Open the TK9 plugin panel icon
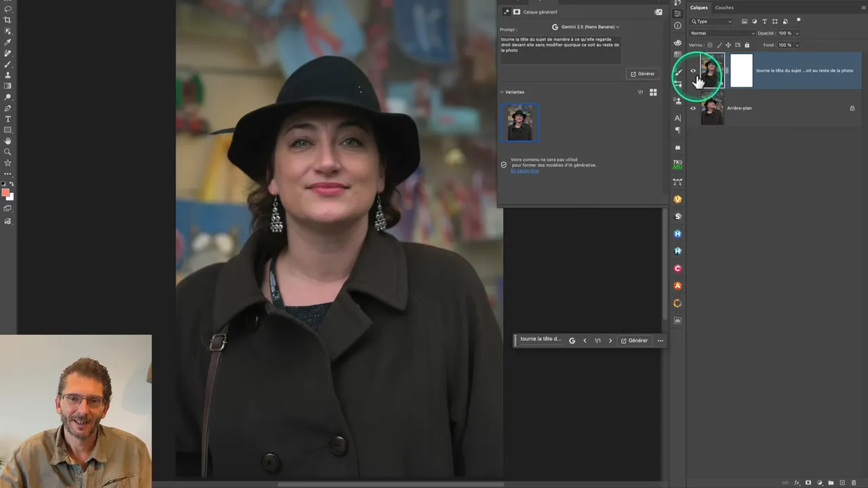Viewport: 868px width, 488px height. pyautogui.click(x=677, y=165)
